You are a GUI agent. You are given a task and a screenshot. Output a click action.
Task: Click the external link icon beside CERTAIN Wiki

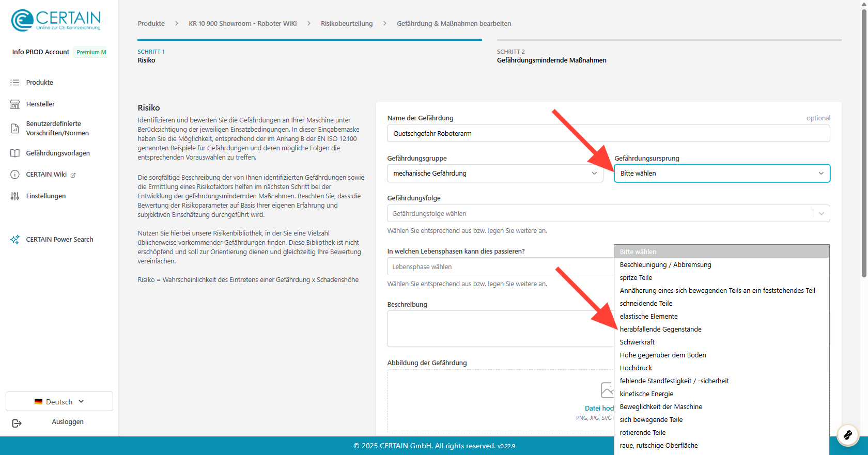click(x=73, y=175)
